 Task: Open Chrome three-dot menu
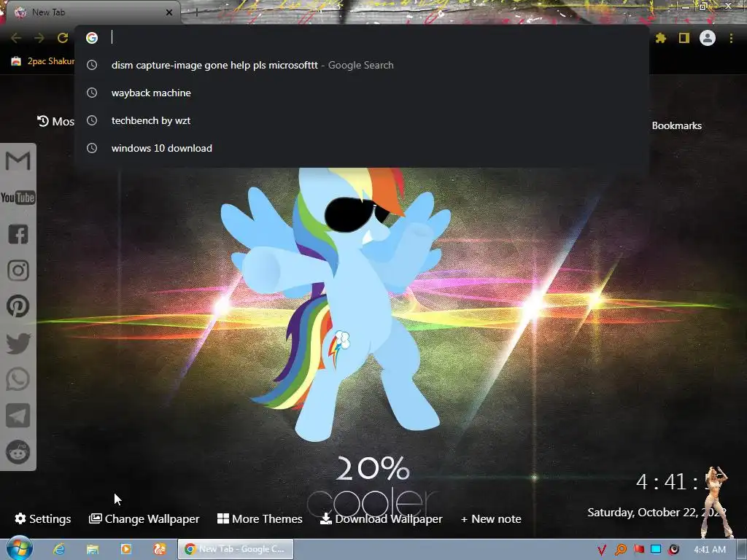point(731,38)
